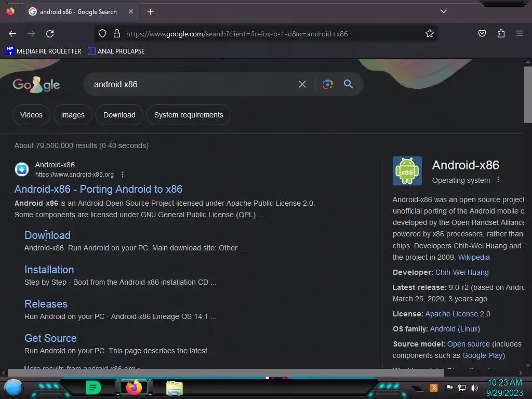Expand the list all tabs chevron
The image size is (532, 399).
pos(444,11)
